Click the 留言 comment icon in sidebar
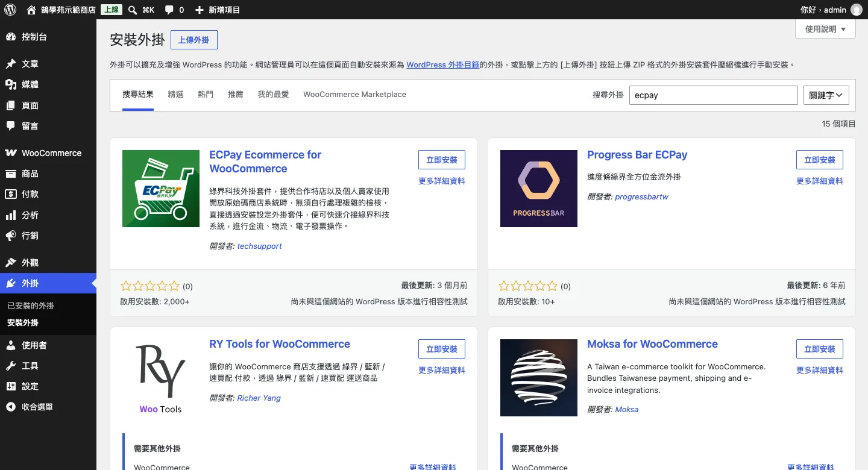 [x=11, y=126]
